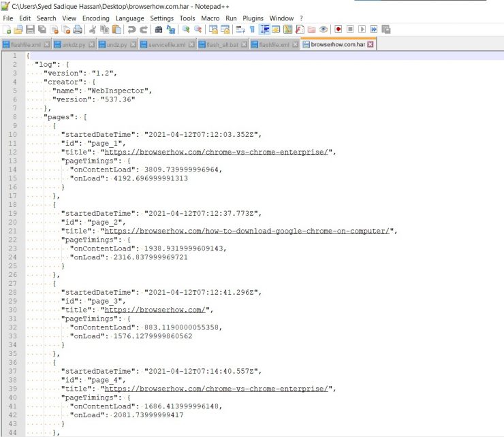Screen dimensions: 504x437
Task: Save the file using the floppy disk icon
Action: coord(30,30)
